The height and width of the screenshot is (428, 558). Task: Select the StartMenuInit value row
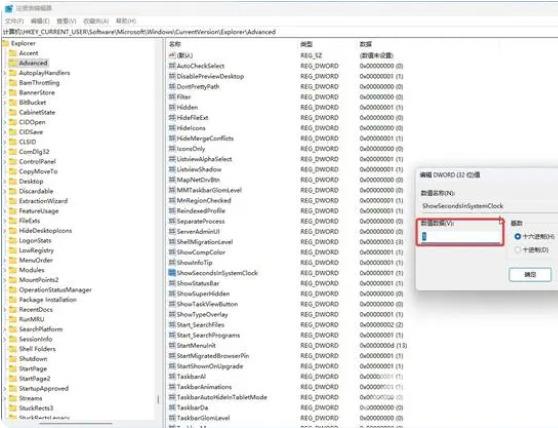[288, 345]
